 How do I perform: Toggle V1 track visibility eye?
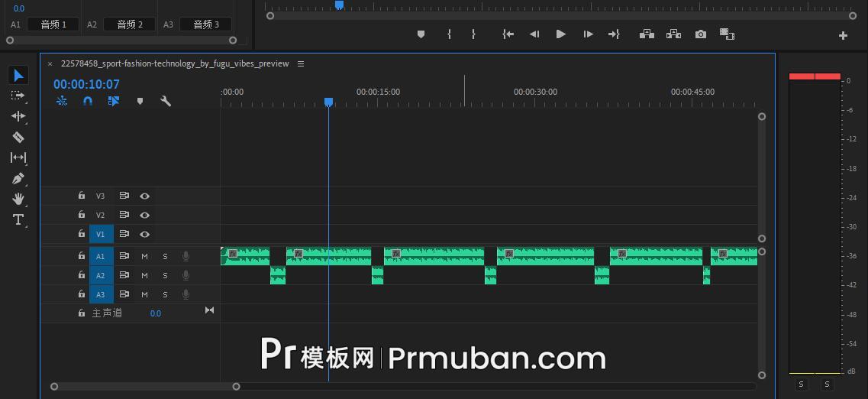click(144, 235)
